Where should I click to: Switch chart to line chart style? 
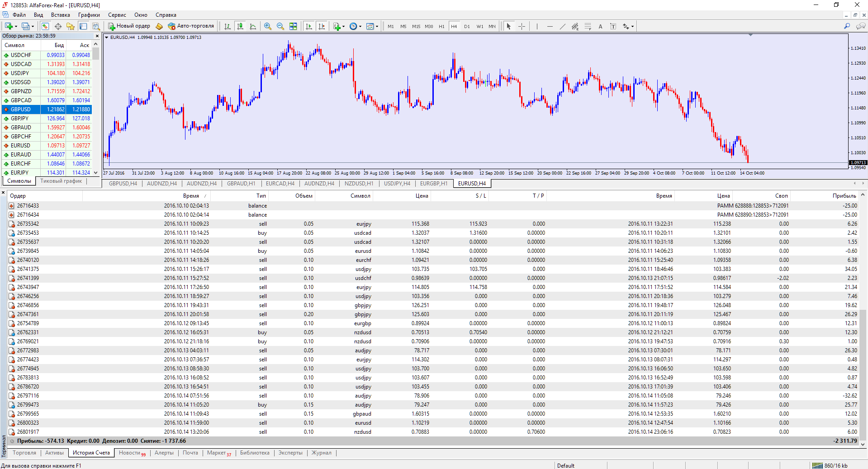[253, 26]
